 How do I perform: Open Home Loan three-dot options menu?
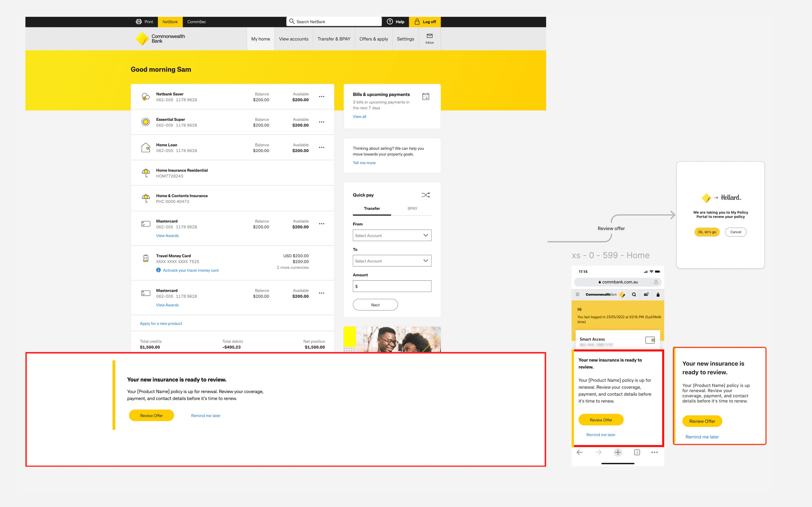[x=322, y=148]
